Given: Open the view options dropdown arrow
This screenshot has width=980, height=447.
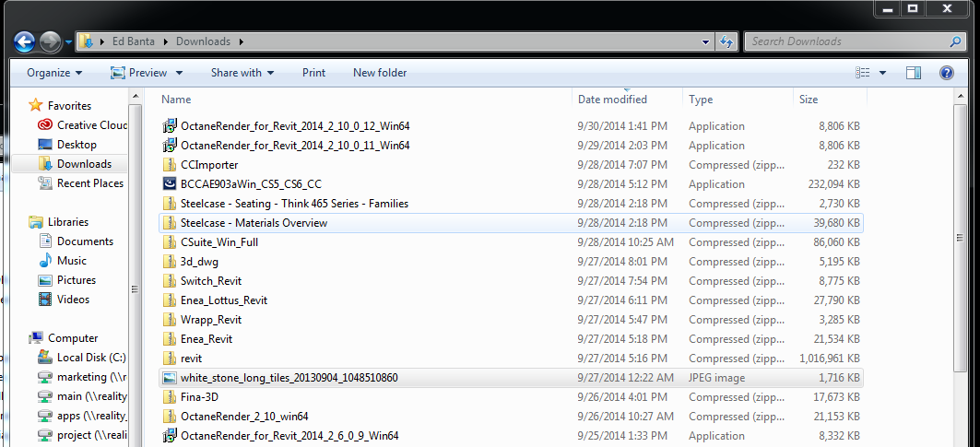Looking at the screenshot, I should tap(882, 73).
